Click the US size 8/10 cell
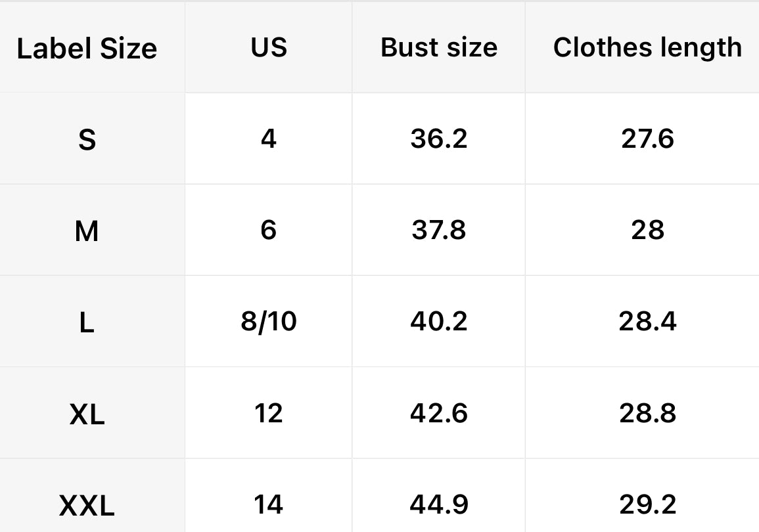The width and height of the screenshot is (759, 532). click(269, 321)
